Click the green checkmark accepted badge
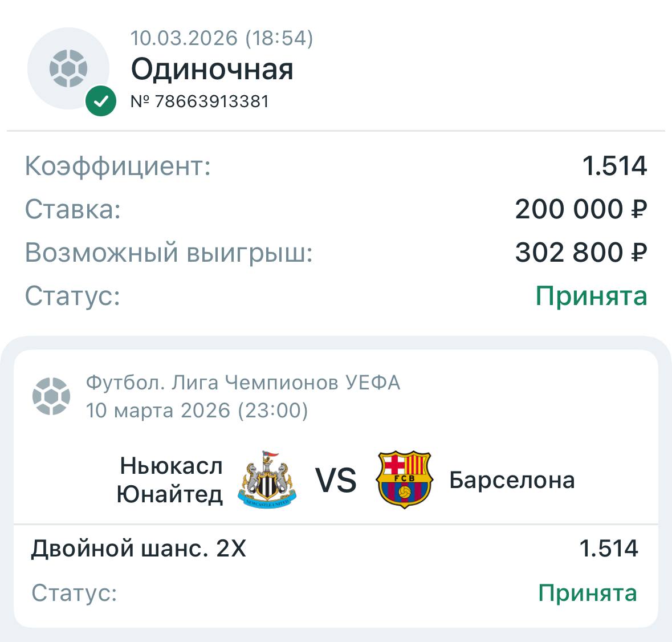Screen dimensions: 672x642 [x=101, y=101]
